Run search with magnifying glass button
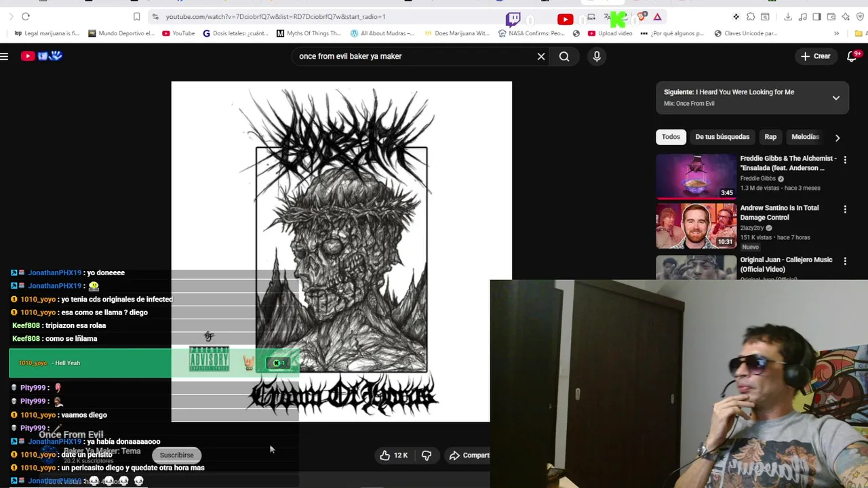Viewport: 868px width, 488px height. pos(564,56)
